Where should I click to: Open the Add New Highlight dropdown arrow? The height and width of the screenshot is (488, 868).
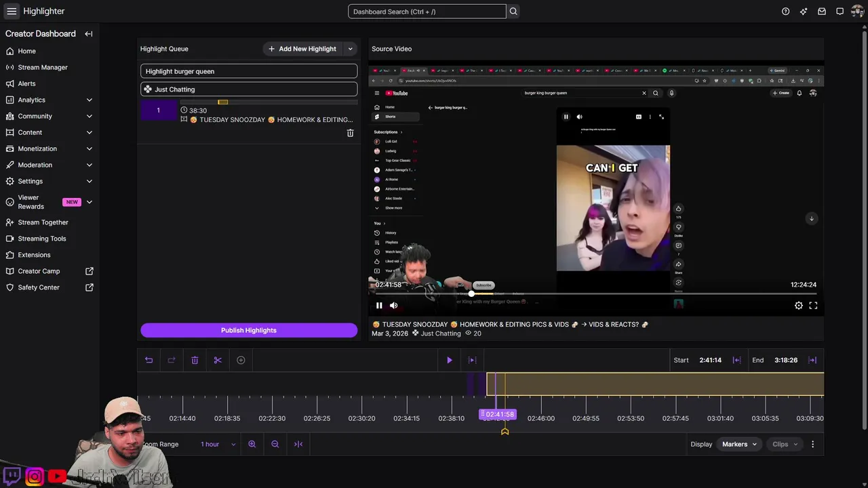click(x=350, y=49)
